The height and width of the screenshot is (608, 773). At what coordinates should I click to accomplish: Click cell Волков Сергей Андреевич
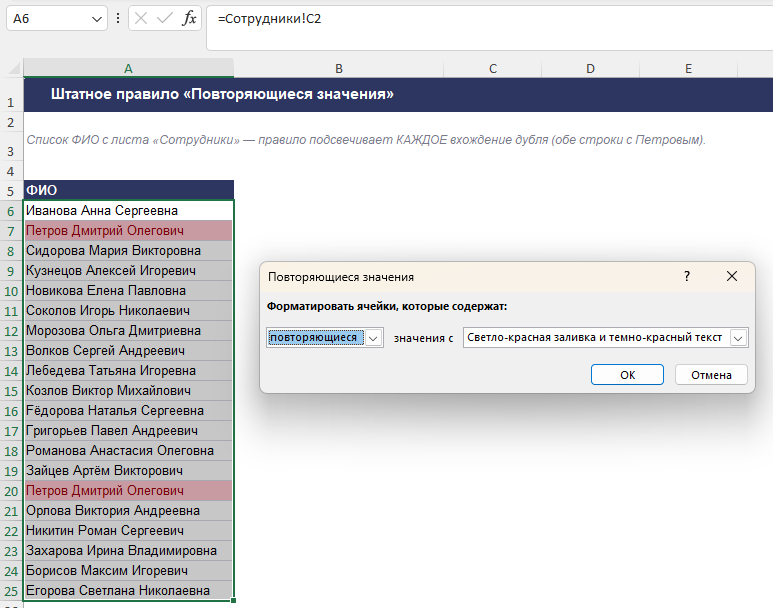pos(128,351)
